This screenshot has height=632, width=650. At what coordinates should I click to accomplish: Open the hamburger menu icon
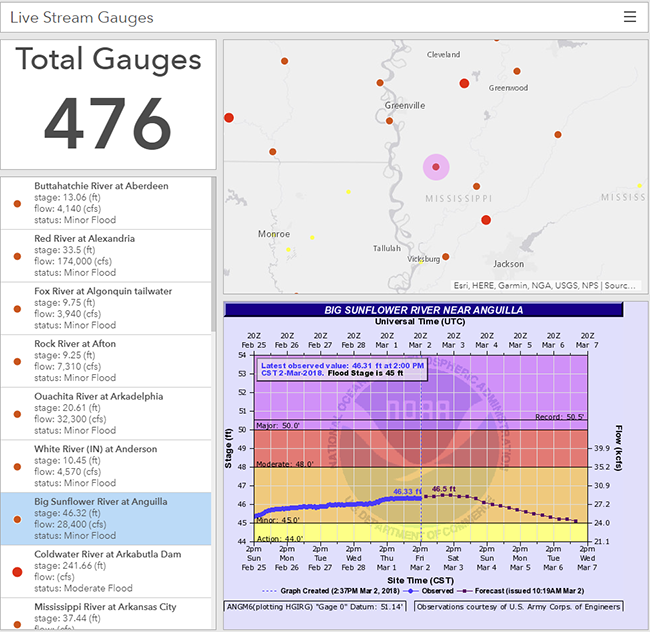click(x=629, y=17)
